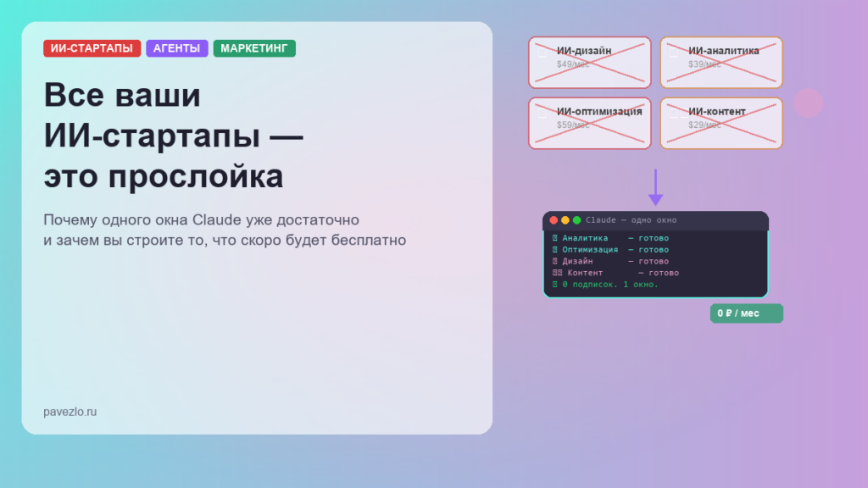The width and height of the screenshot is (868, 488).
Task: Click the $29/мес price text
Action: [704, 125]
